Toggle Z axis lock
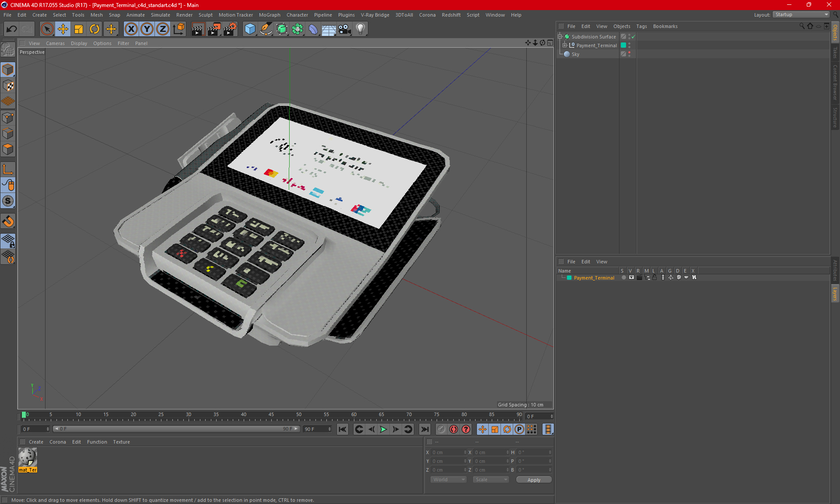 (163, 29)
